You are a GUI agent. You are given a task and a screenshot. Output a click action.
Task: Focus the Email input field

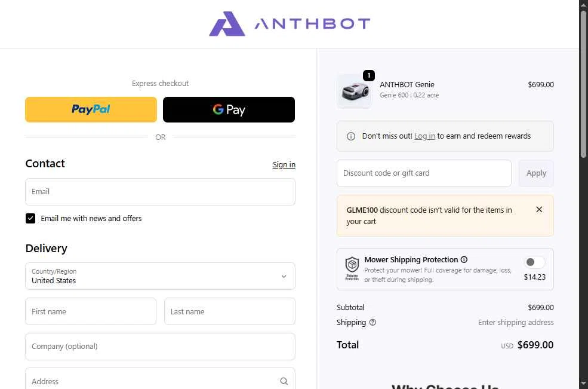(160, 192)
